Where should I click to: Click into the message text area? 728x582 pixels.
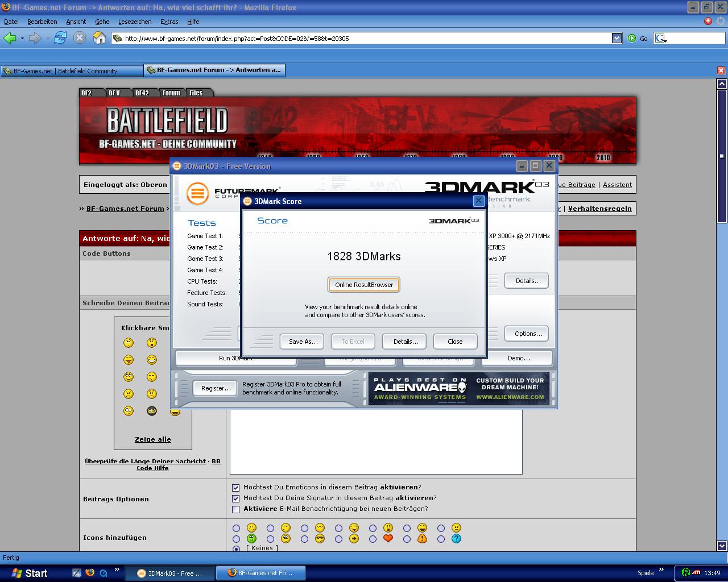(376, 441)
